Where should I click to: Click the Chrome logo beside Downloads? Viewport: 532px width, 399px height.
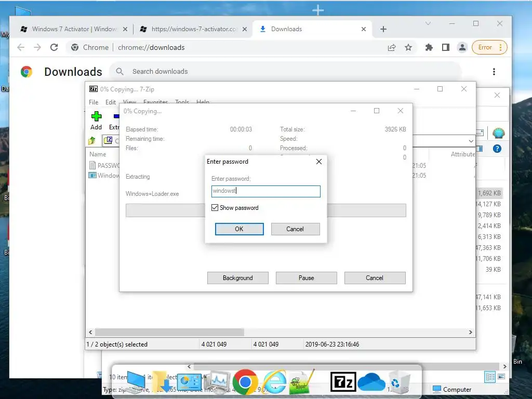[x=26, y=72]
